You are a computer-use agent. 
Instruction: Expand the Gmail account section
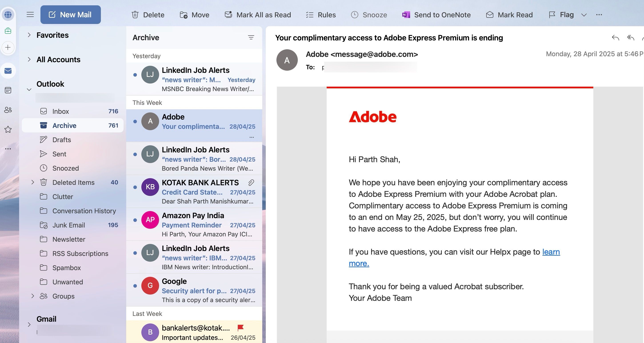[x=29, y=325]
